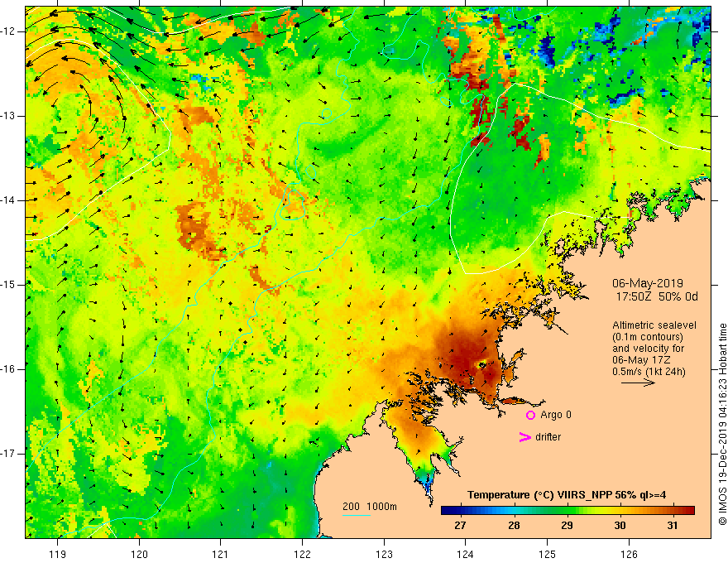This screenshot has height=563, width=728.
Task: Click the color bar near 29 degrees
Action: 567,511
